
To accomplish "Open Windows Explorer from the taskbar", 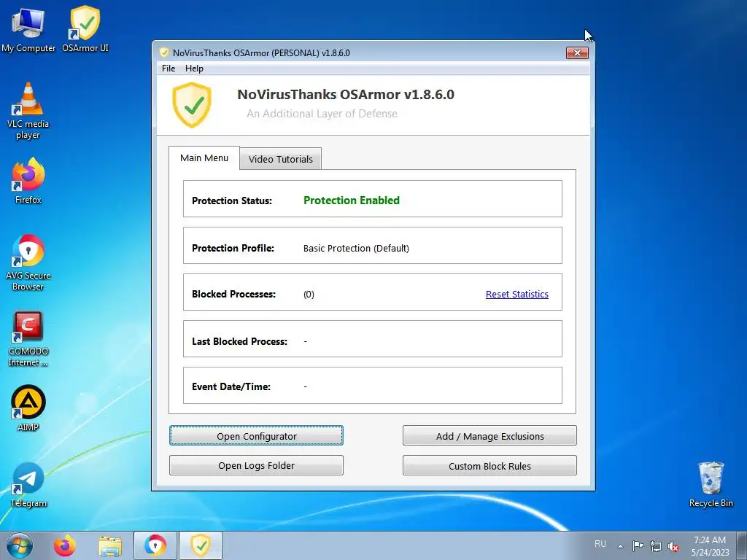I will click(x=110, y=545).
